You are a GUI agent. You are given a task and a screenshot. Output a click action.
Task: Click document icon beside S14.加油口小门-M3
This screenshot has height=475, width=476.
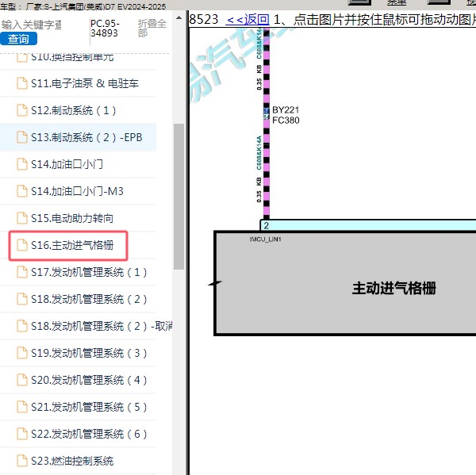click(22, 191)
